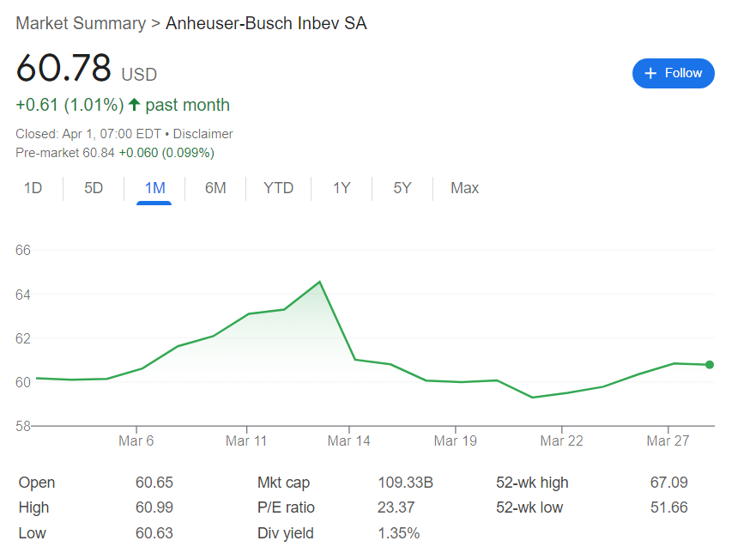Viewport: 756px width, 559px height.
Task: Follow Anheuser-Busch Inbev stock
Action: pyautogui.click(x=673, y=73)
